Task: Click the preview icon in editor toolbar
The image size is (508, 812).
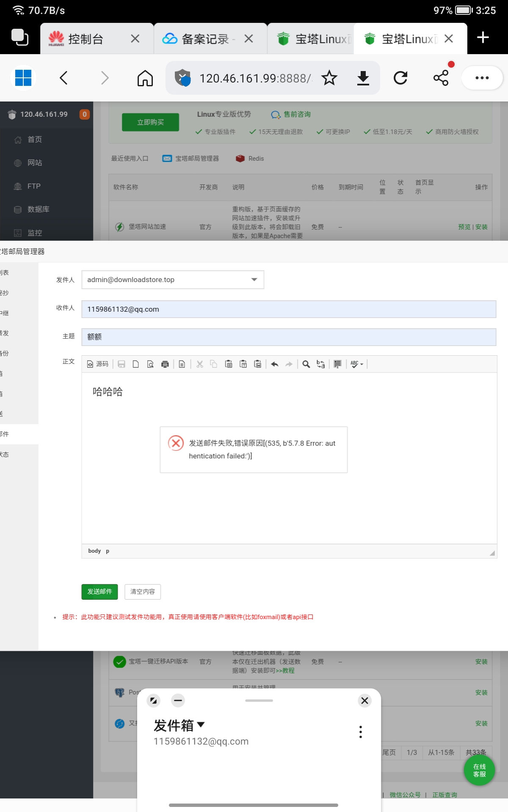Action: point(150,364)
